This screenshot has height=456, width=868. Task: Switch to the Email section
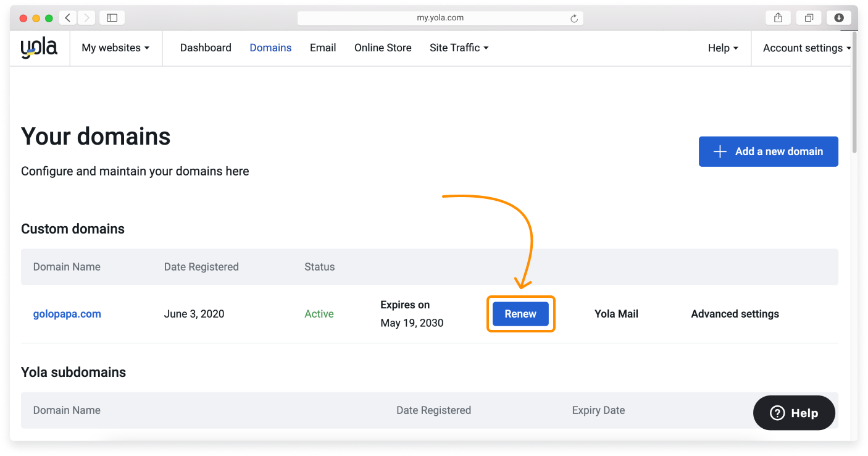(323, 48)
